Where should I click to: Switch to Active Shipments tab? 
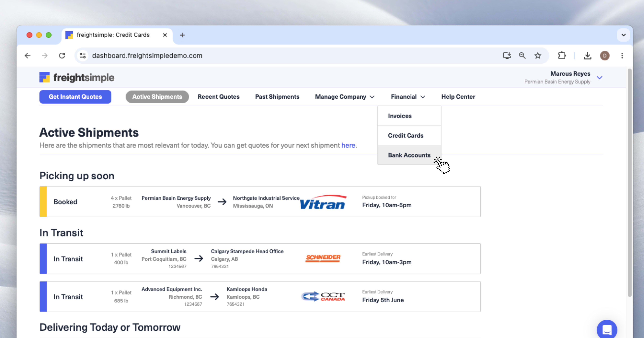point(157,97)
